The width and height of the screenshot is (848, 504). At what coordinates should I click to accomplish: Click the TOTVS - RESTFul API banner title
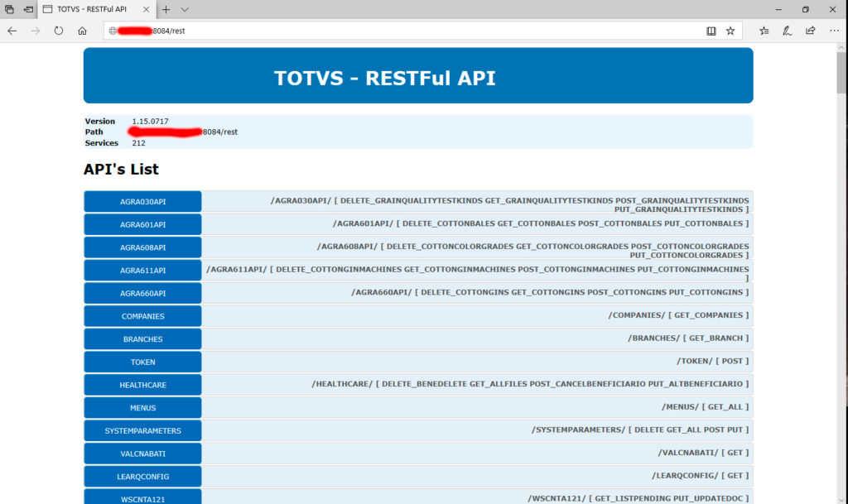point(384,78)
